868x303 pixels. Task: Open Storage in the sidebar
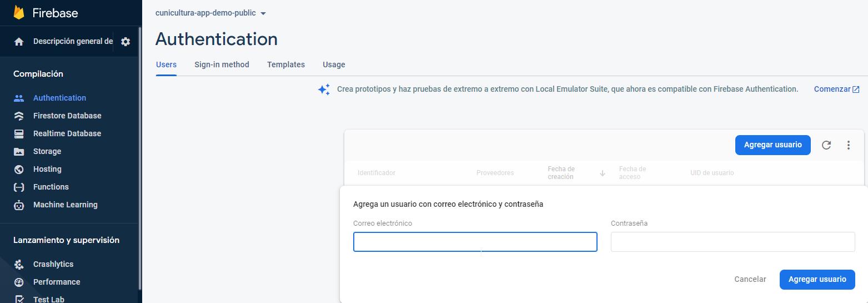click(x=47, y=151)
